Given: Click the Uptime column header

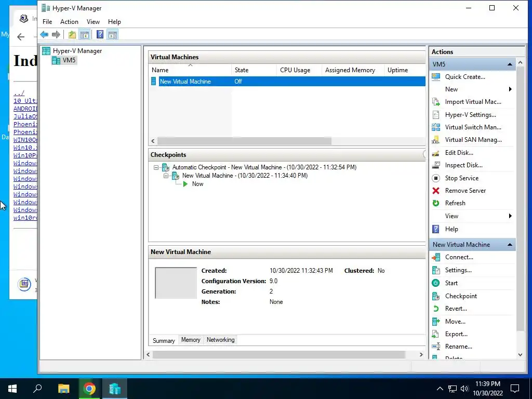Looking at the screenshot, I should pyautogui.click(x=404, y=70).
